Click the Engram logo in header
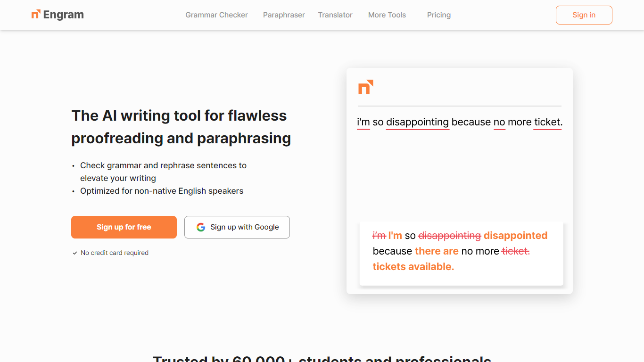Image resolution: width=644 pixels, height=362 pixels. pyautogui.click(x=58, y=15)
